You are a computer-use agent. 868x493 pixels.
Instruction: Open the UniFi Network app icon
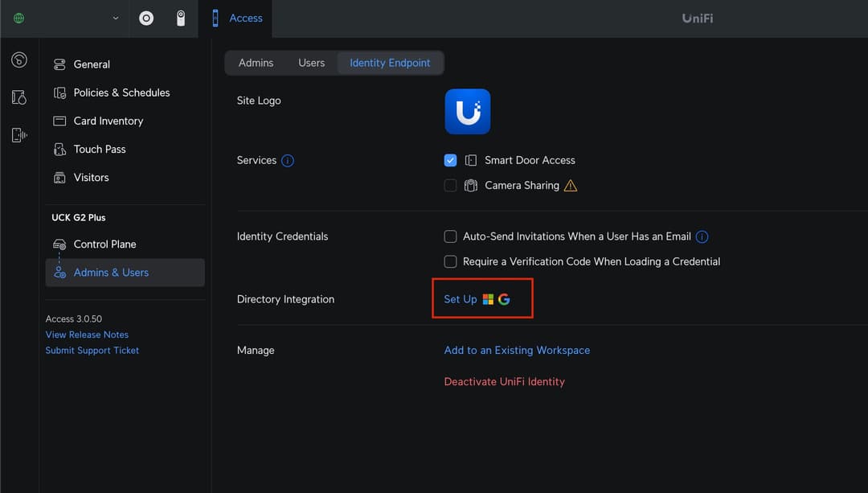(146, 18)
